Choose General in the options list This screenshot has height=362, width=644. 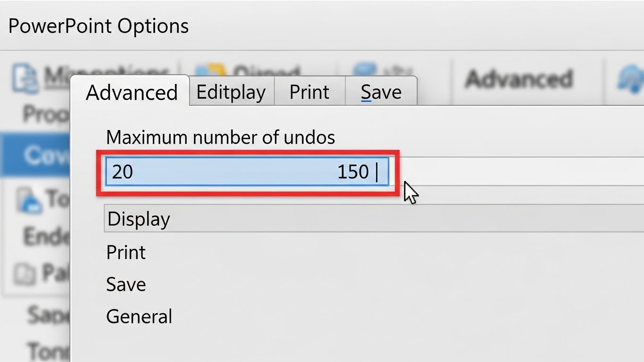pyautogui.click(x=139, y=316)
